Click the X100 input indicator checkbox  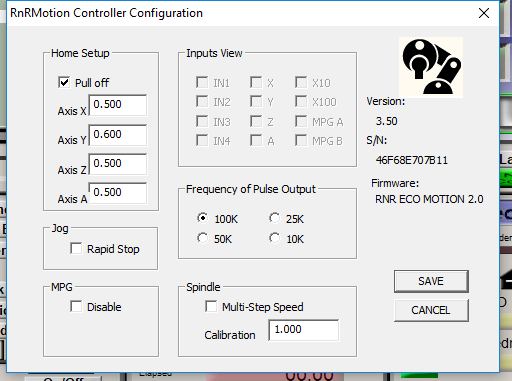[x=301, y=101]
